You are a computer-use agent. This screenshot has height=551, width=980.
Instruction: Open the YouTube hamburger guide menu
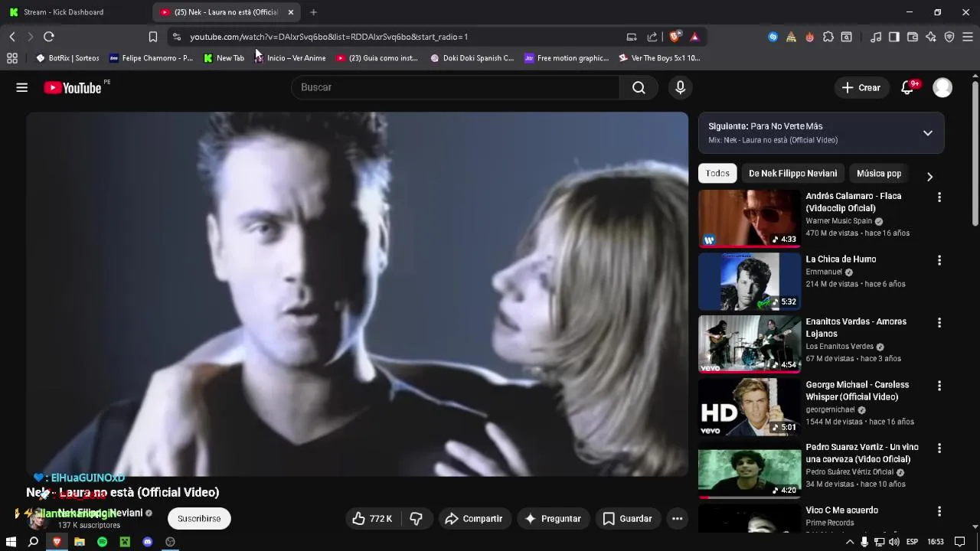pos(22,87)
